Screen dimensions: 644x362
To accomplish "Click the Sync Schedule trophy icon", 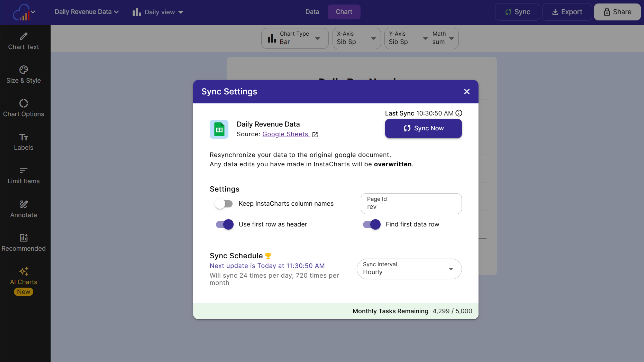I will click(x=268, y=256).
